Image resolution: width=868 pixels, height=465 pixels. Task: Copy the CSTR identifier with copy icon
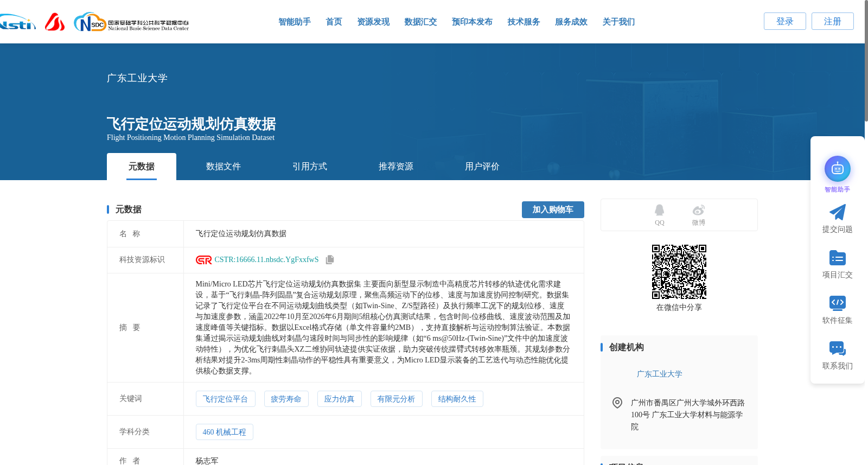329,260
